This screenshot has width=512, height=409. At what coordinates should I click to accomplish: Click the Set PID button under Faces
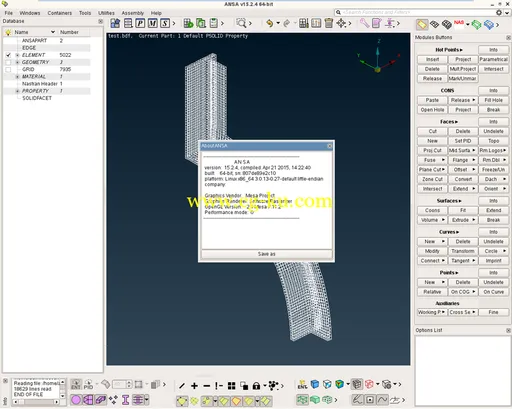(463, 141)
